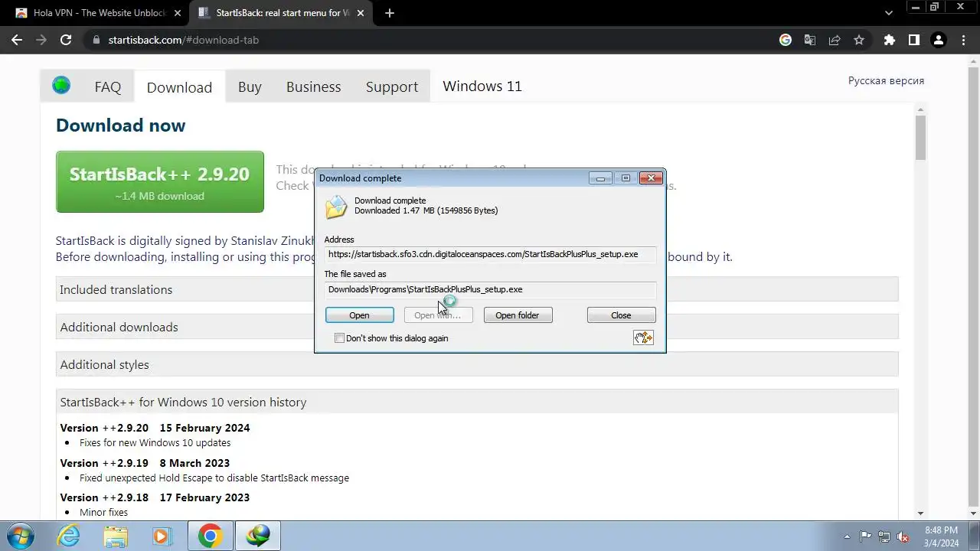Viewport: 980px width, 551px height.
Task: Open Chrome extensions puzzle icon
Action: pyautogui.click(x=890, y=40)
